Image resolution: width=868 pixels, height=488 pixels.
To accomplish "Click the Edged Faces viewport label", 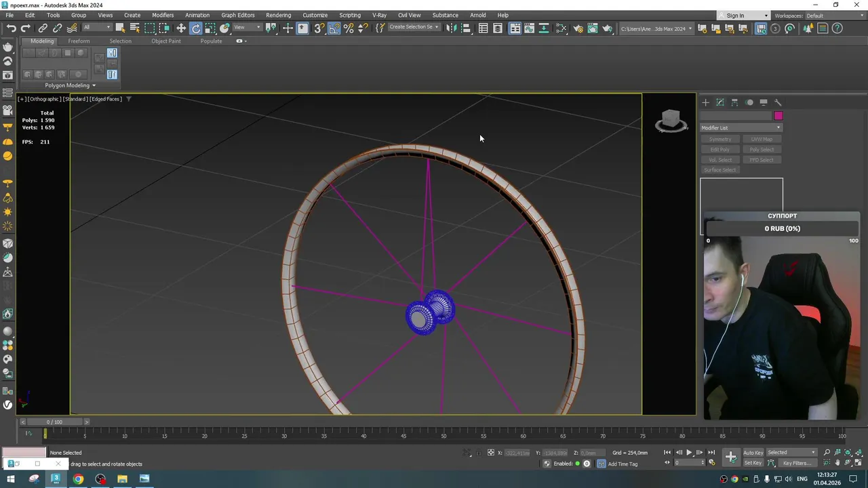I will click(105, 99).
